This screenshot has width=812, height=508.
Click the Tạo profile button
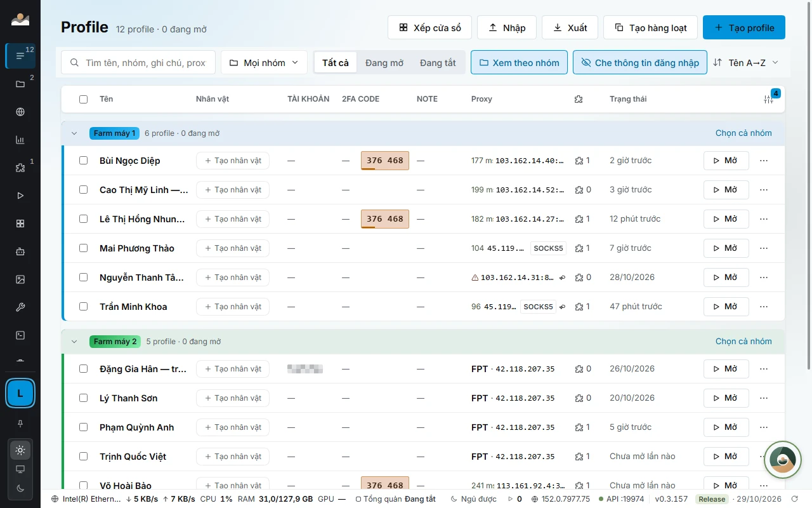click(x=743, y=27)
